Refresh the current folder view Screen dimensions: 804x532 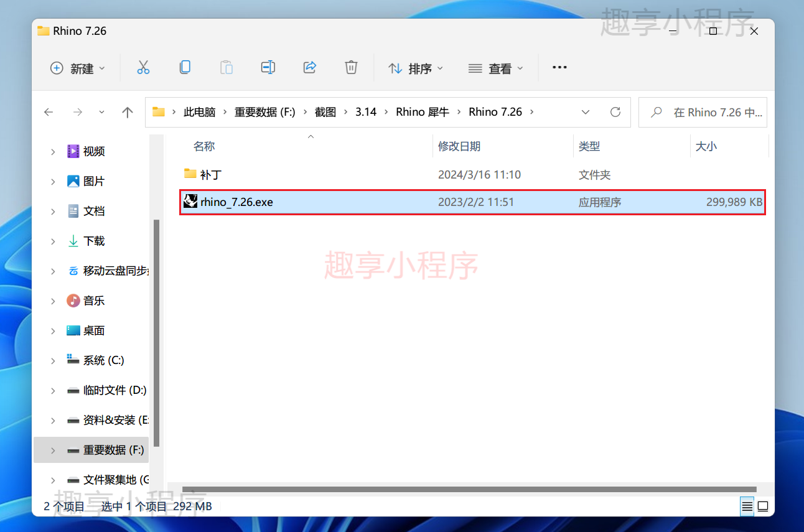coord(615,112)
